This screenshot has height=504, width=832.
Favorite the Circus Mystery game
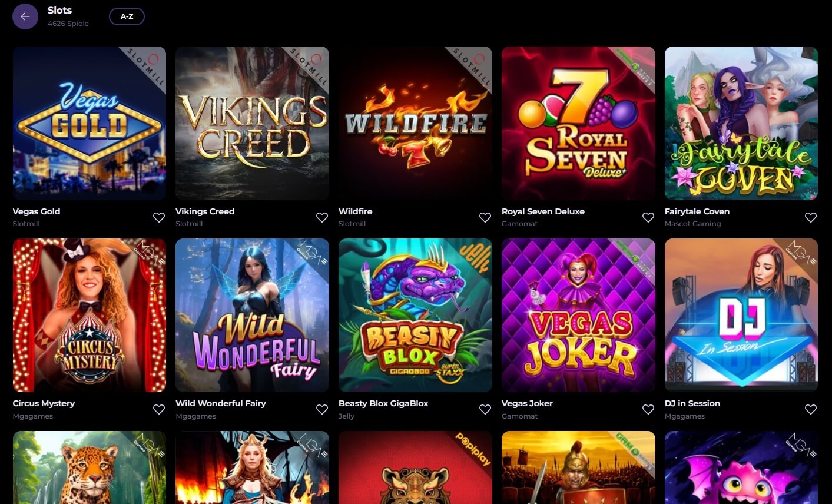point(159,409)
